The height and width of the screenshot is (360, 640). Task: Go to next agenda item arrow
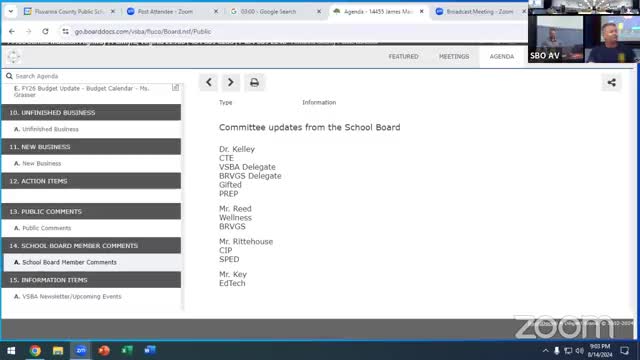click(231, 82)
